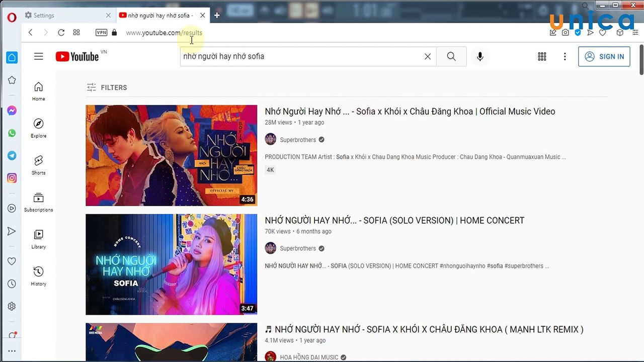Open snapshot camera icon in address bar
Image resolution: width=644 pixels, height=362 pixels.
click(x=566, y=33)
